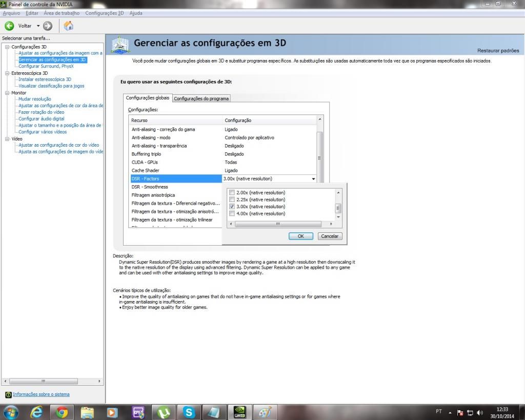The width and height of the screenshot is (525, 420).
Task: Open Google Chrome from taskbar
Action: 62,412
